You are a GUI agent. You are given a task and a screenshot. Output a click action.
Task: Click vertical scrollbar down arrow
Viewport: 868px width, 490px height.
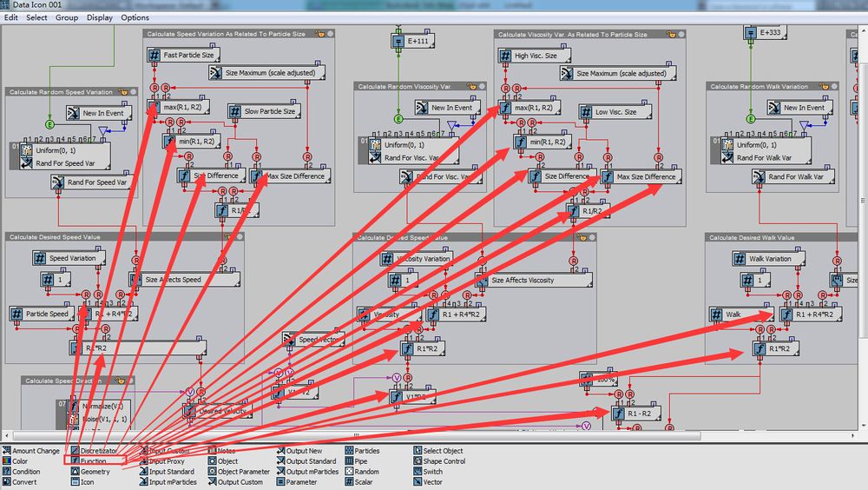tap(864, 426)
